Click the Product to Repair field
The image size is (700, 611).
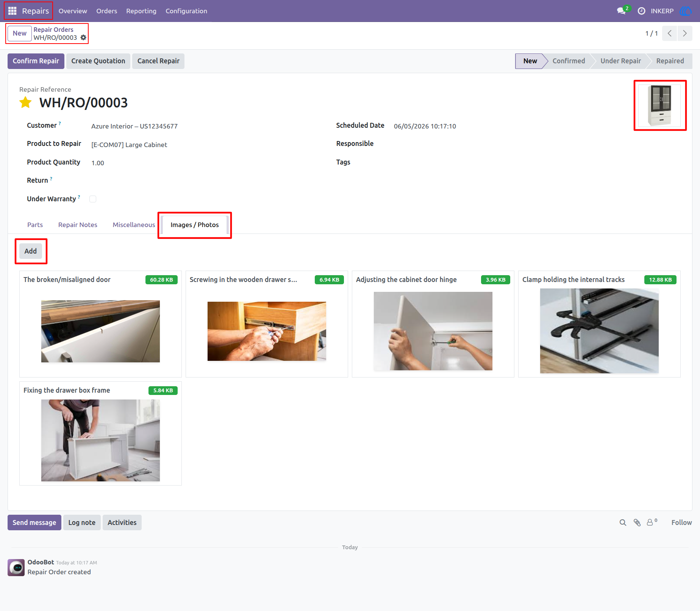click(129, 145)
